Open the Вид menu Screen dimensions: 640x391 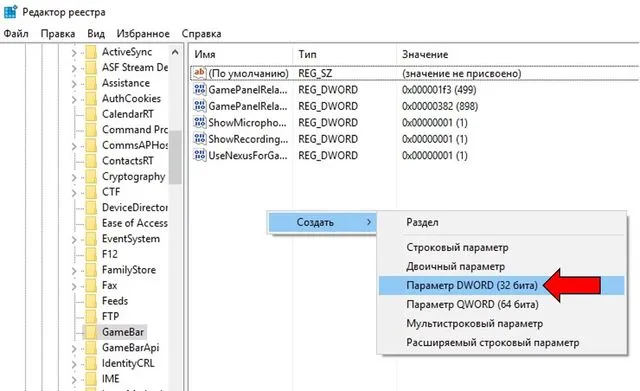click(96, 33)
